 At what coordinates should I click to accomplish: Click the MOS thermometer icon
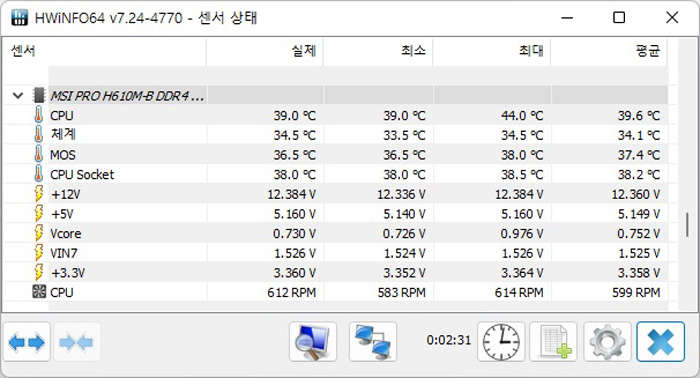39,154
